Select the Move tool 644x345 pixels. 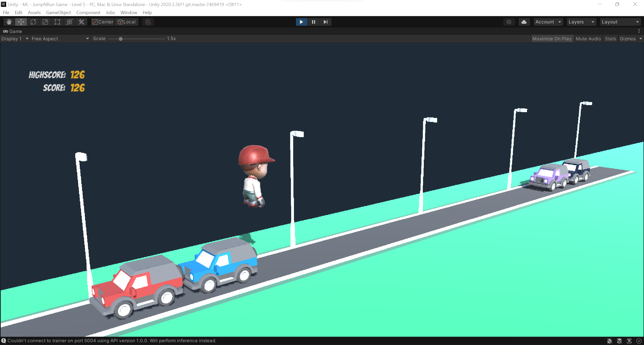pyautogui.click(x=21, y=22)
